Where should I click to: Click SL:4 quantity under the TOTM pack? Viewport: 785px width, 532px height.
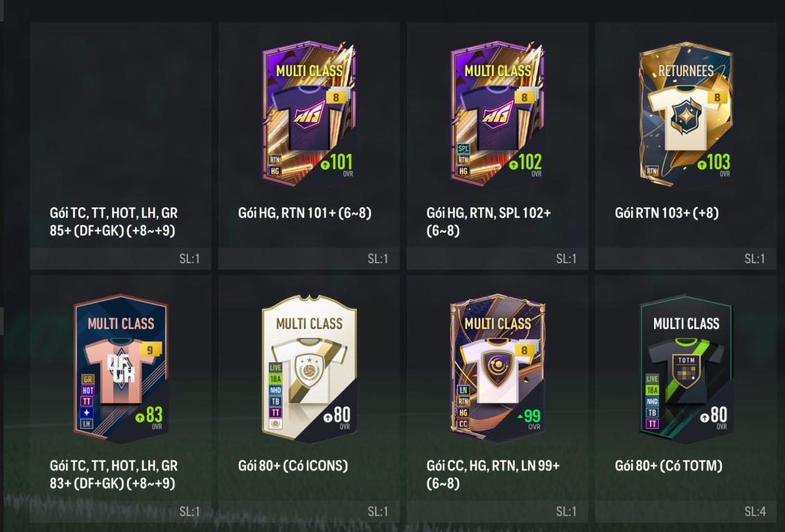click(x=755, y=511)
